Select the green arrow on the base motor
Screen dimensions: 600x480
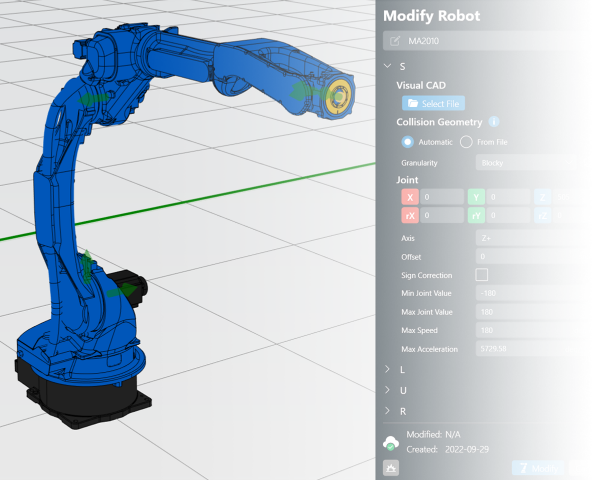pos(121,291)
